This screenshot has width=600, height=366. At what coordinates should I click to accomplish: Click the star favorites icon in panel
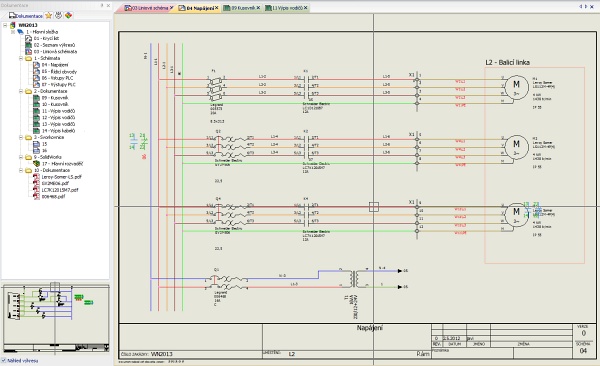(49, 15)
